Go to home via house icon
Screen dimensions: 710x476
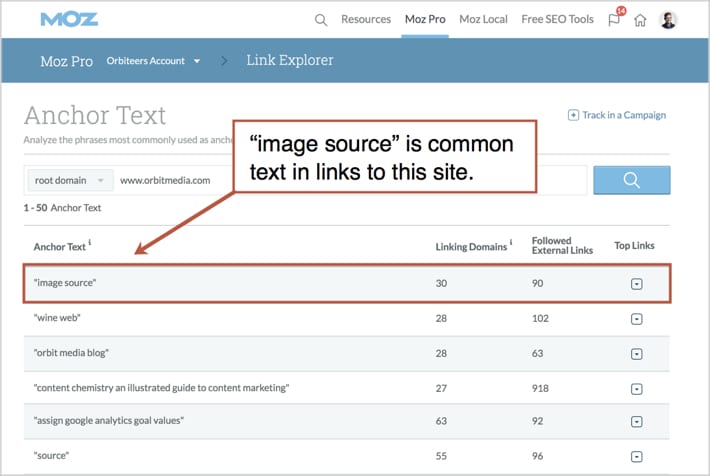click(640, 20)
